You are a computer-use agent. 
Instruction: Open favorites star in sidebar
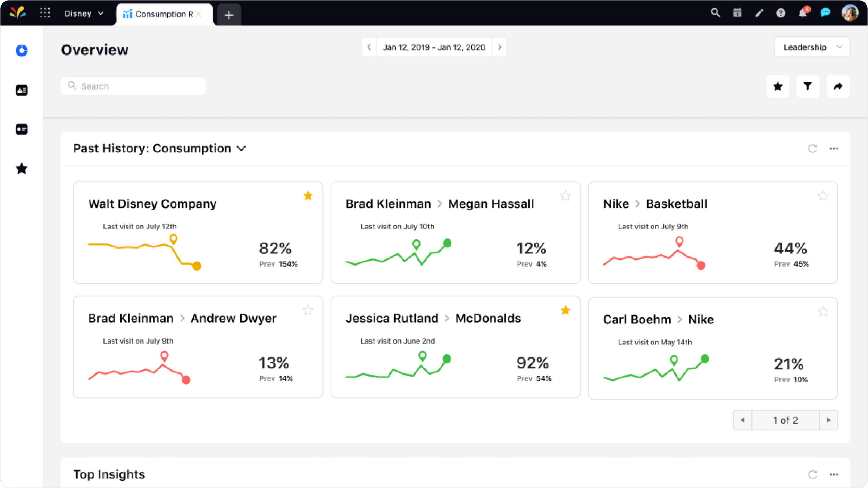pyautogui.click(x=22, y=168)
